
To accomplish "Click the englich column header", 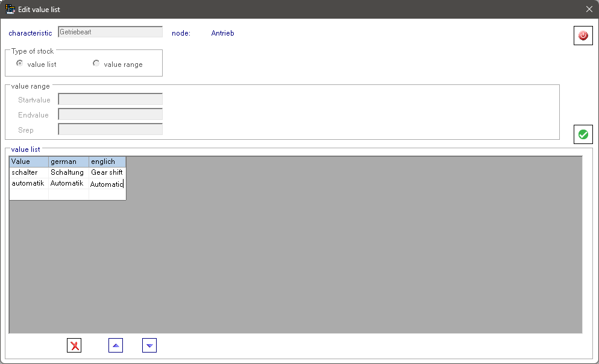I will click(x=107, y=162).
